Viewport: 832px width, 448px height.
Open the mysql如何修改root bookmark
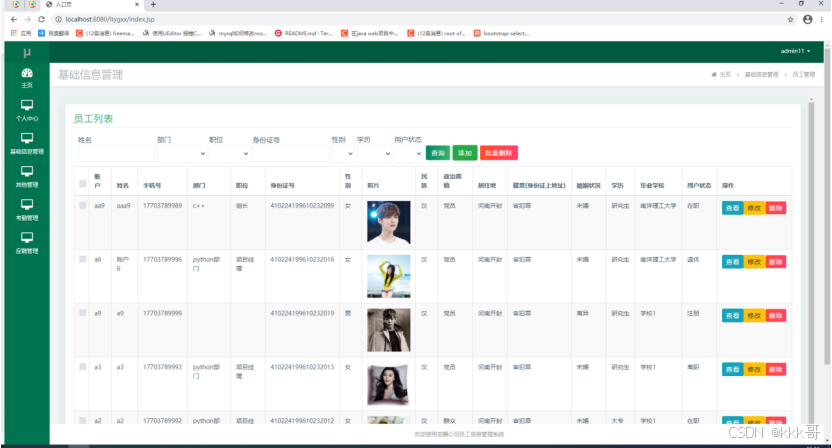238,33
